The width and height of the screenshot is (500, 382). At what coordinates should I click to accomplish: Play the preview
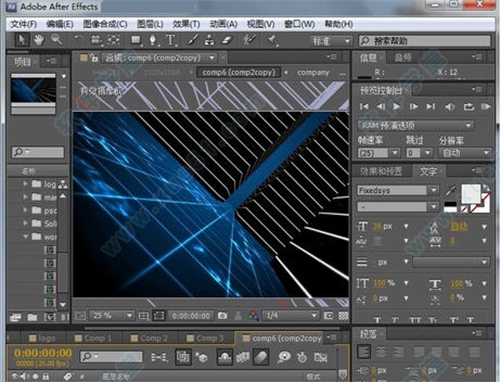(x=396, y=107)
